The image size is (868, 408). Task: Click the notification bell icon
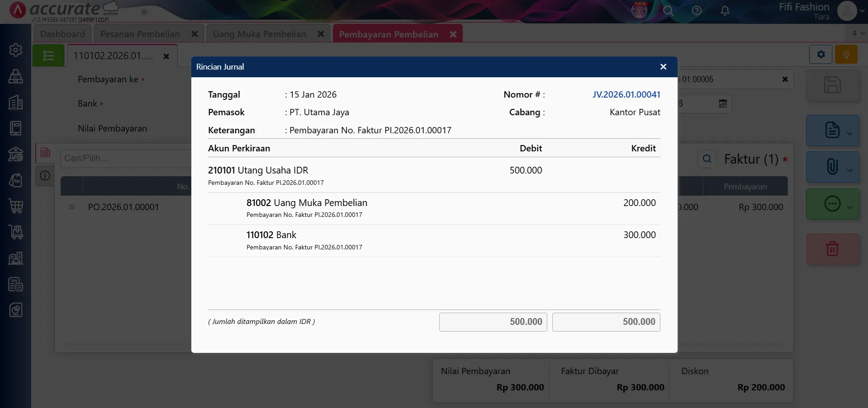tap(725, 11)
